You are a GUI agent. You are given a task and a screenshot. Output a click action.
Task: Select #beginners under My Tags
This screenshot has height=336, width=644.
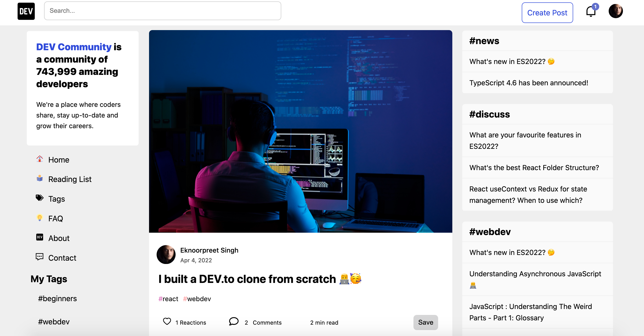[57, 299]
